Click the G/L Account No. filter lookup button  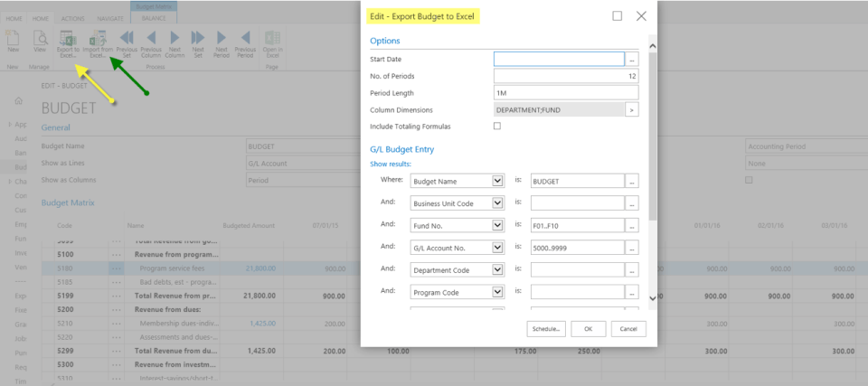[632, 248]
